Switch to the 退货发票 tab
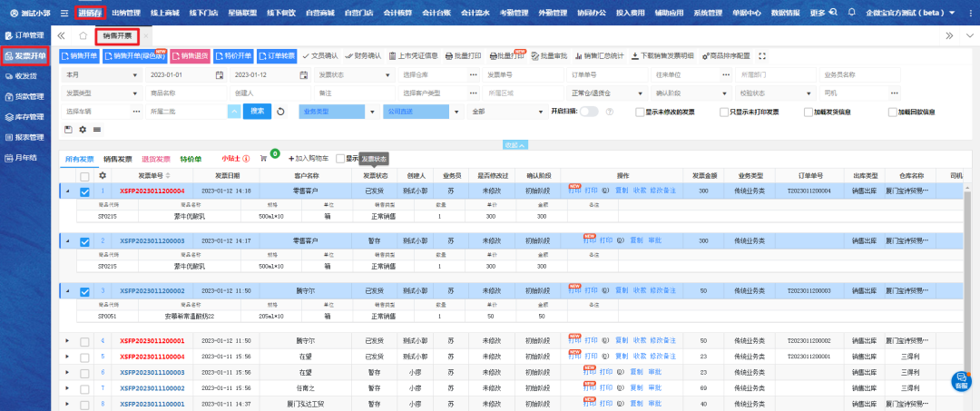Image resolution: width=980 pixels, height=411 pixels. click(156, 158)
